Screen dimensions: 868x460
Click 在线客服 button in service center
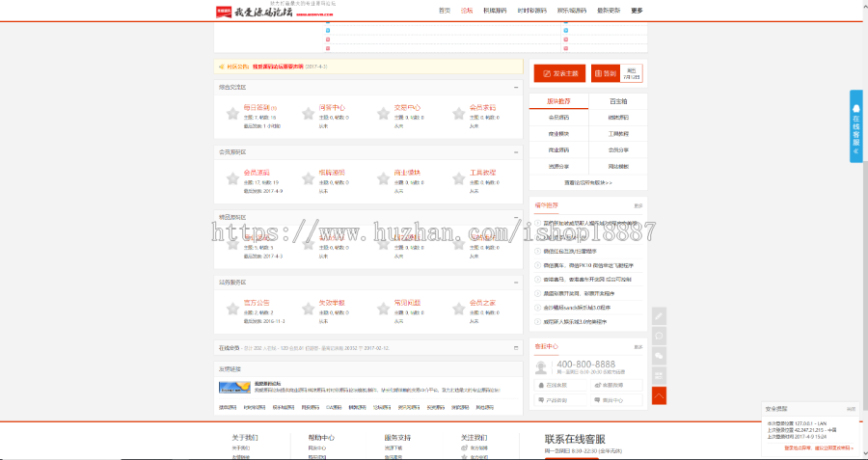560,386
